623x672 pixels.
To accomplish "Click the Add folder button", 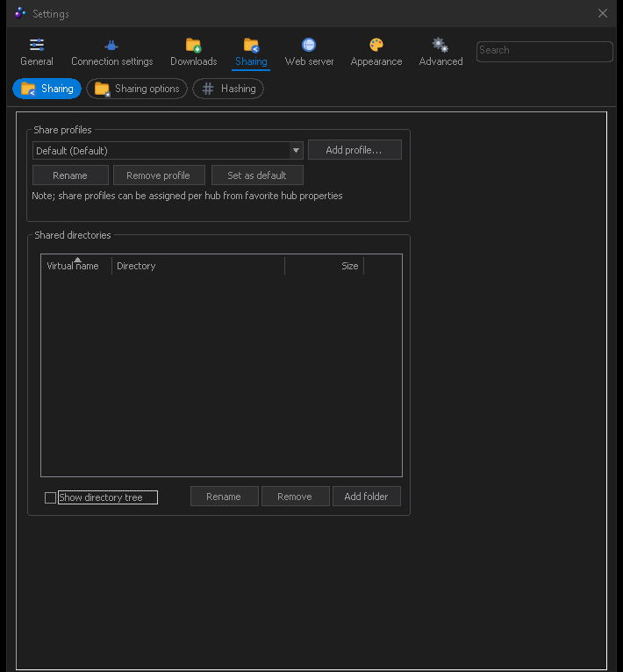I will tap(367, 497).
